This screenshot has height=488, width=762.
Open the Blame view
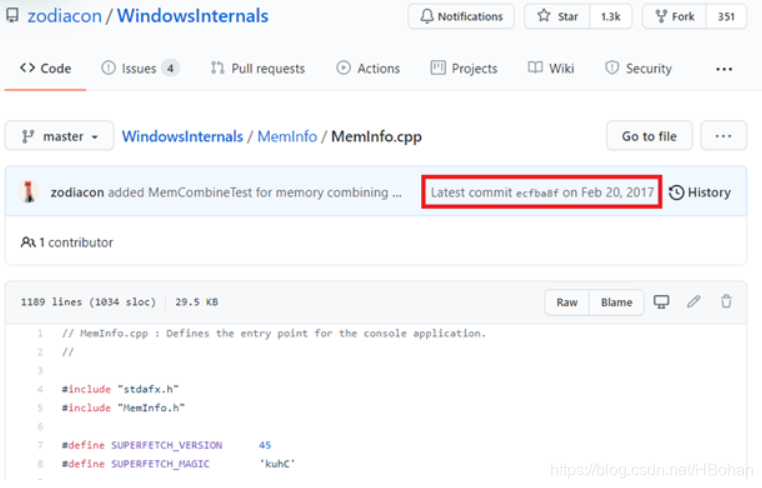(617, 302)
